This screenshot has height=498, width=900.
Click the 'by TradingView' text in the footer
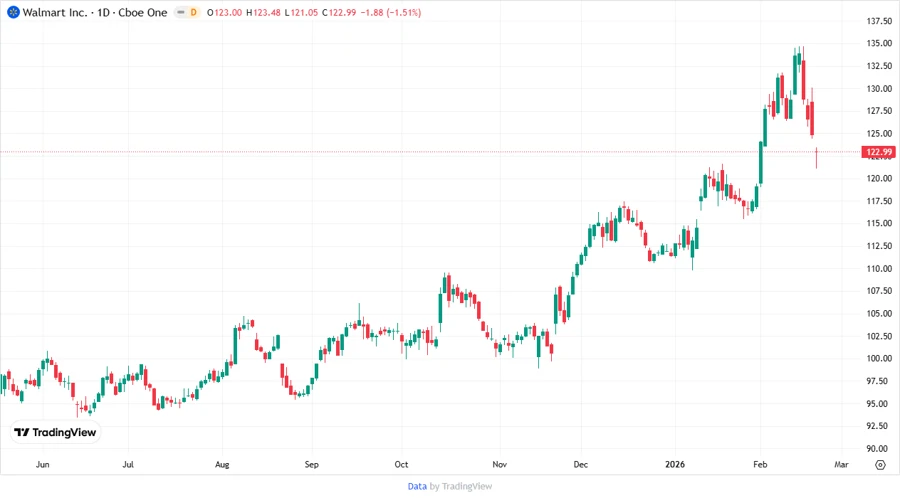click(x=461, y=487)
